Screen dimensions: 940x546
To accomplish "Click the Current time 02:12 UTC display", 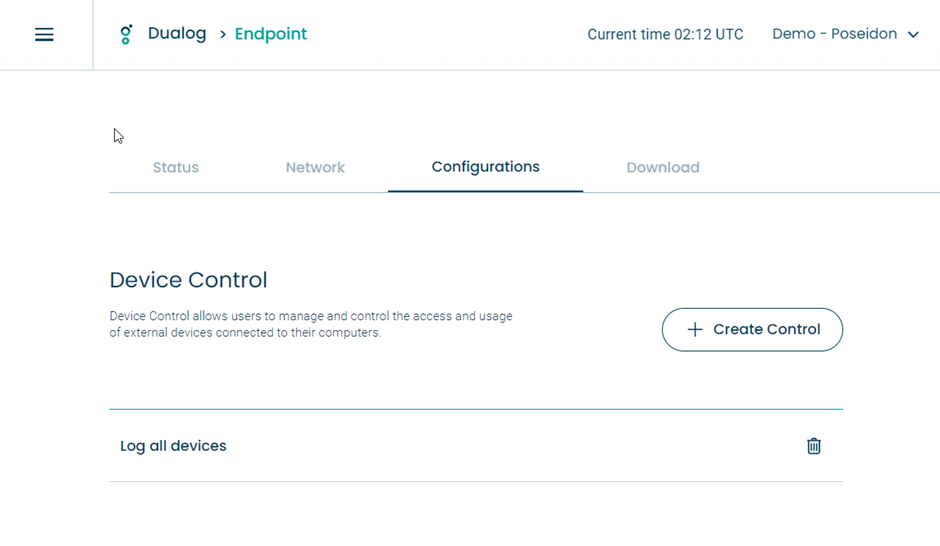I will click(665, 34).
